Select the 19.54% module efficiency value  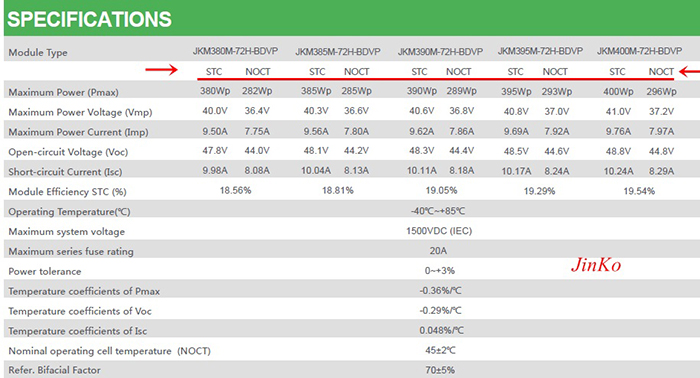coord(639,191)
